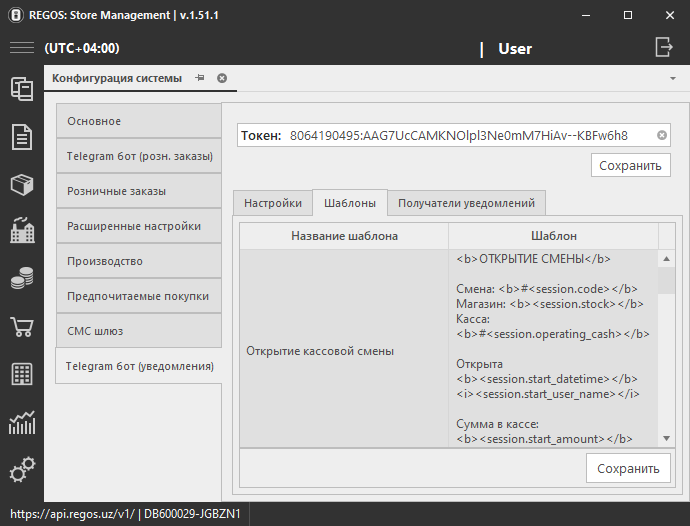Screen dimensions: 690x526
Task: Switch to Получатели уведомлений tab
Action: [x=466, y=203]
